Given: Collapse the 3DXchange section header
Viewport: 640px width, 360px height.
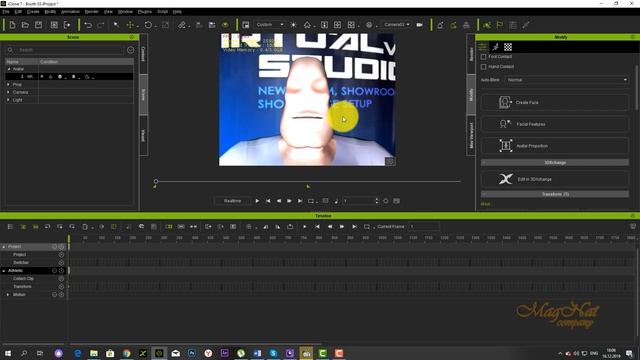Looking at the screenshot, I should [x=555, y=162].
